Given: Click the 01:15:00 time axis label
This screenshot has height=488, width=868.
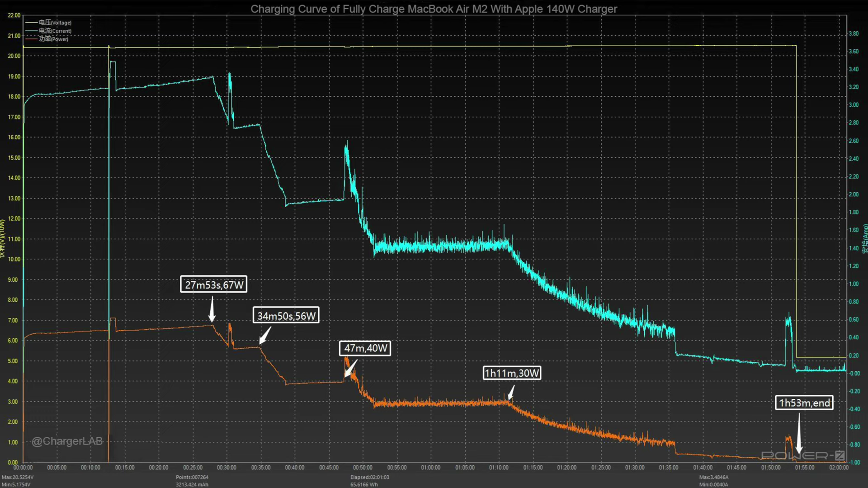Looking at the screenshot, I should 533,468.
